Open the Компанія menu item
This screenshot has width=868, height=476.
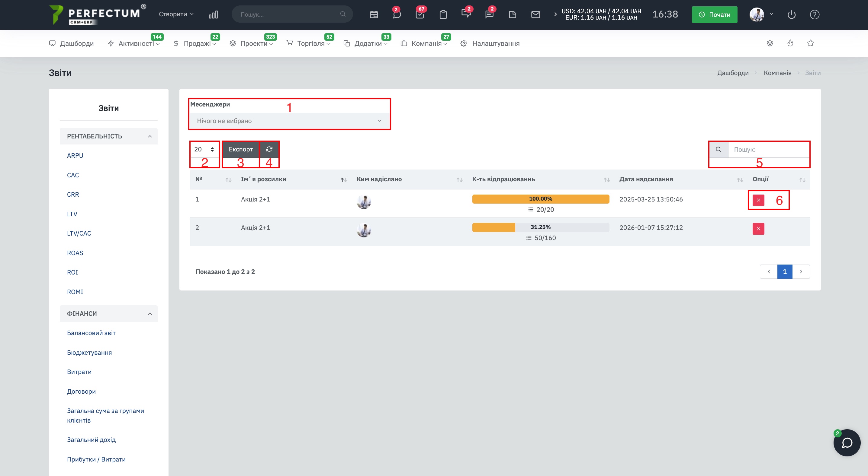pos(426,43)
